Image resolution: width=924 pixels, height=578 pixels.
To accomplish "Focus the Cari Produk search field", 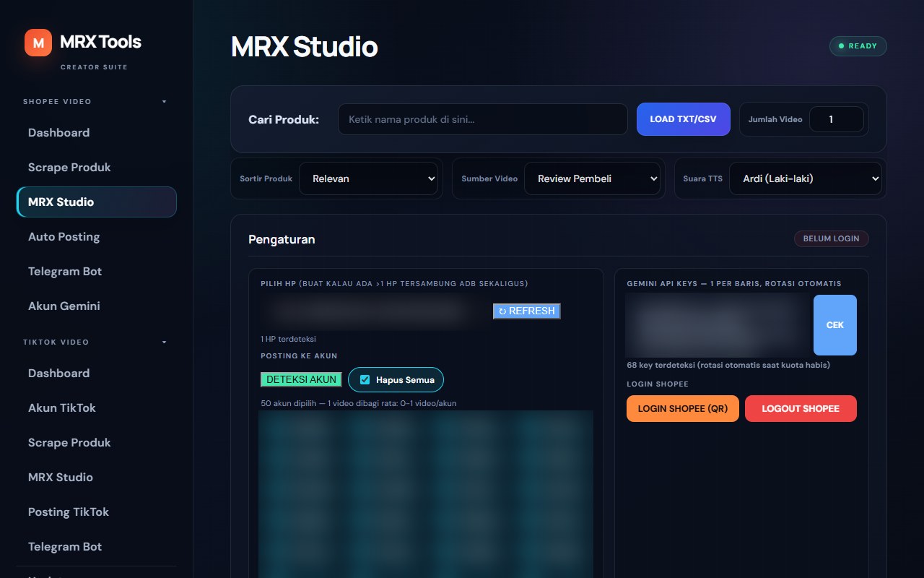I will [x=483, y=119].
